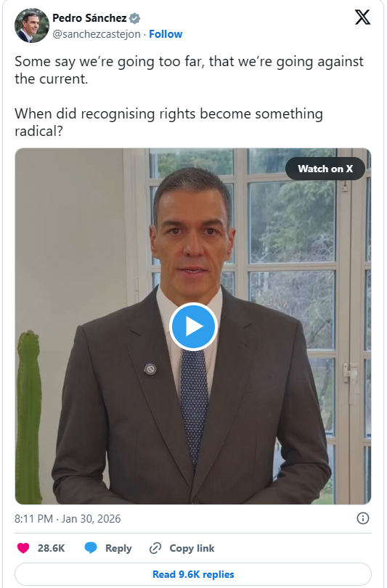The height and width of the screenshot is (588, 387).
Task: Click the video thumbnail image
Action: click(193, 326)
